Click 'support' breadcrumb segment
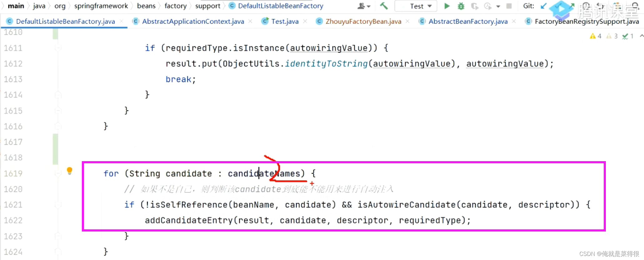 click(x=208, y=6)
